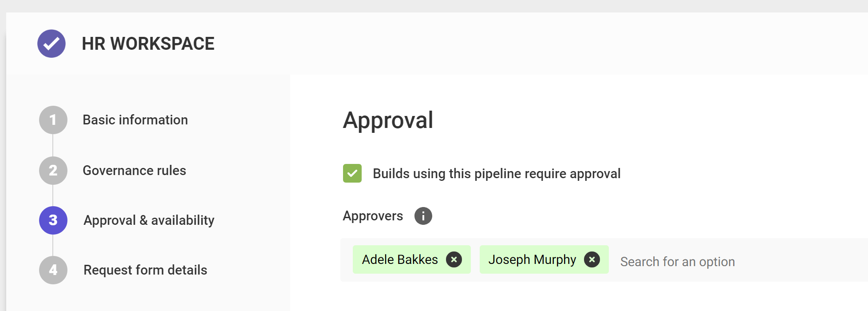868x311 pixels.
Task: Click the Approval section heading
Action: click(x=388, y=120)
